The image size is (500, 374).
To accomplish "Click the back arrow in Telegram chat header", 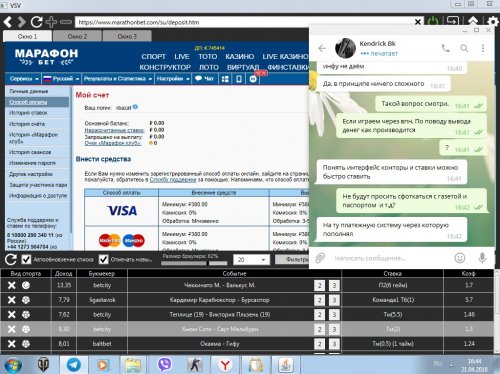I will [x=322, y=48].
